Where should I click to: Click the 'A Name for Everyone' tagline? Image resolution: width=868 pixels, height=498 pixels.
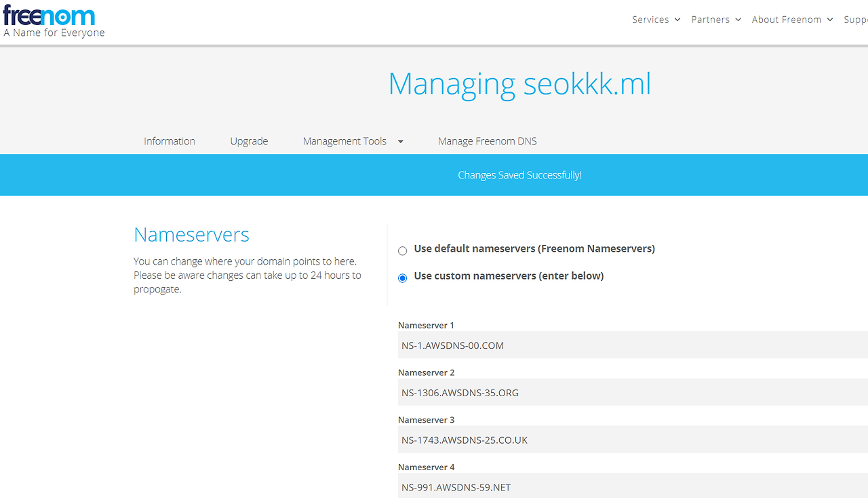pyautogui.click(x=54, y=33)
